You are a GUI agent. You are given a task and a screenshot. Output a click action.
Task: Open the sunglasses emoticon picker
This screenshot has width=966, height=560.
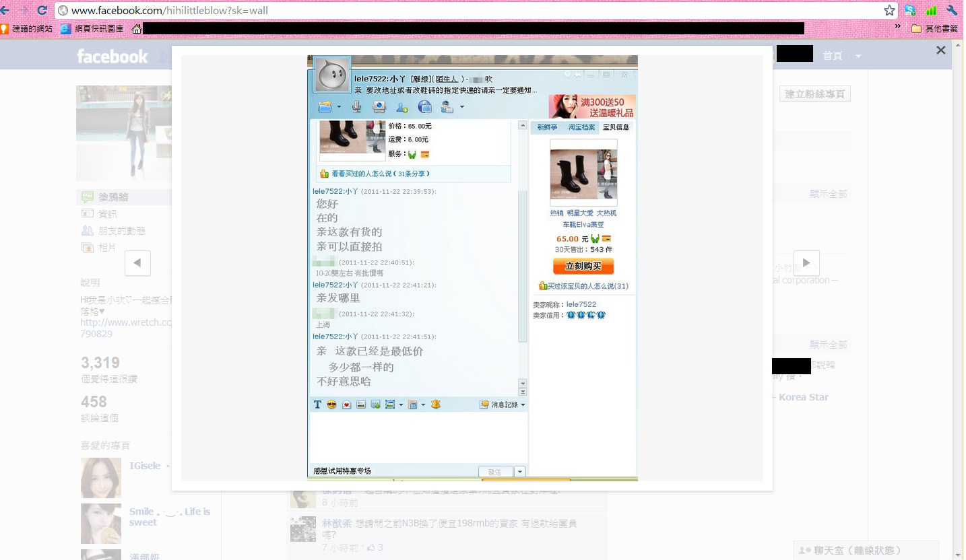pos(331,405)
